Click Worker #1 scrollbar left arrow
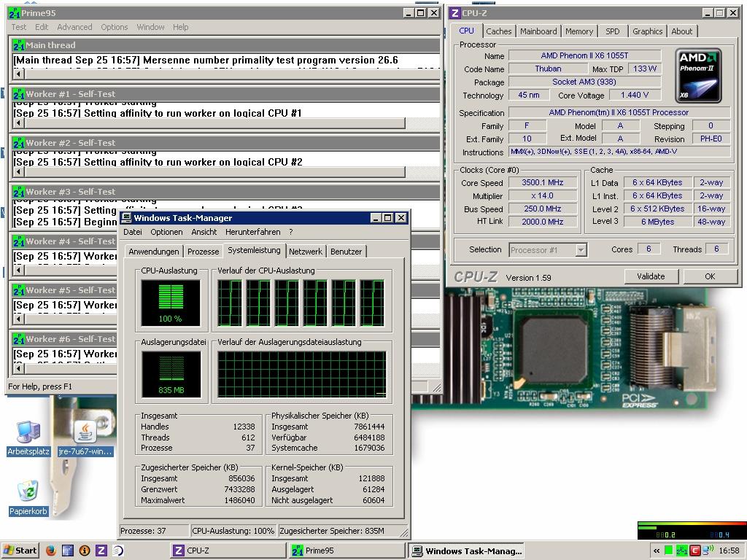747x560 pixels. click(x=18, y=122)
